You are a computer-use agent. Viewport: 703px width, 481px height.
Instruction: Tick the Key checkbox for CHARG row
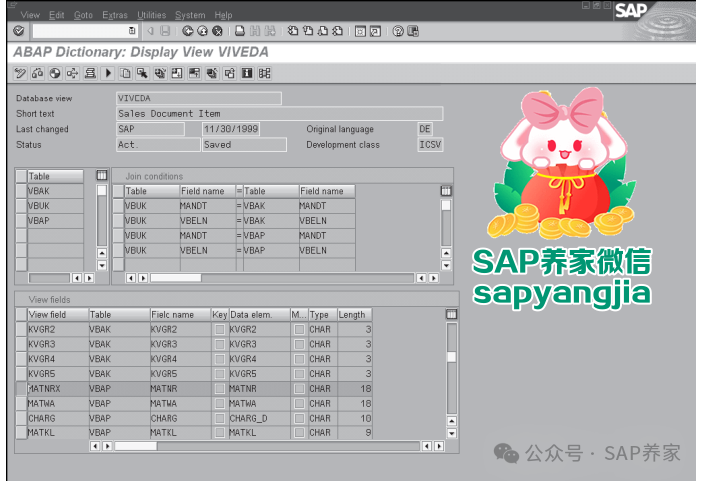pos(220,418)
